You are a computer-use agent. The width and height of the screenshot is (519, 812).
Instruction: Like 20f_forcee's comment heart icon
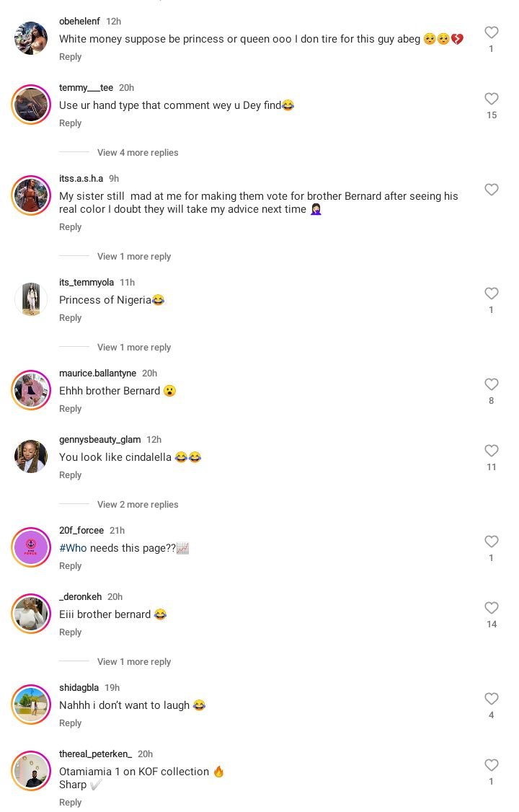coord(492,542)
